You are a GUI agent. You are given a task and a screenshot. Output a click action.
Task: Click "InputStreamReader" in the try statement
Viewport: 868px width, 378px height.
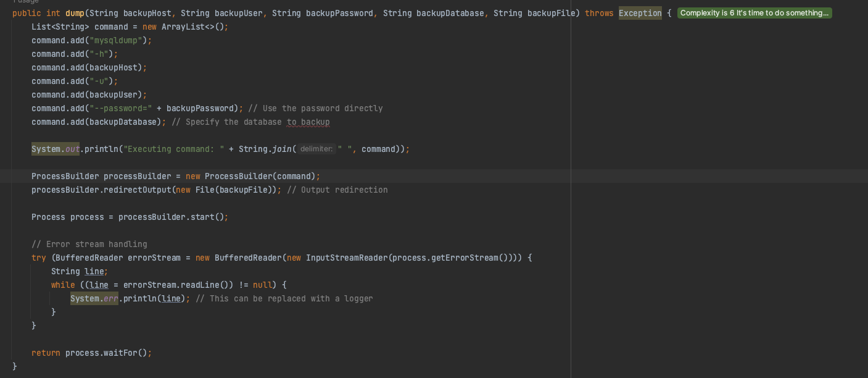coord(347,258)
